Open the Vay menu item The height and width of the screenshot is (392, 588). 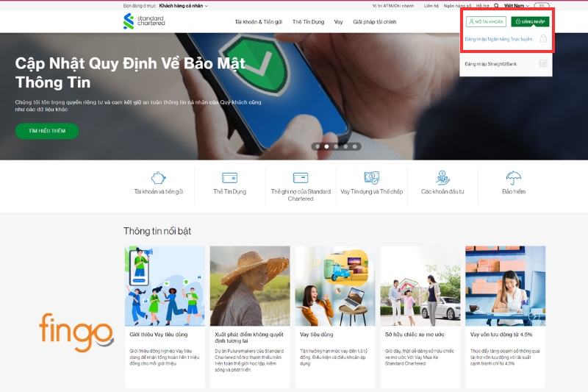pos(338,22)
